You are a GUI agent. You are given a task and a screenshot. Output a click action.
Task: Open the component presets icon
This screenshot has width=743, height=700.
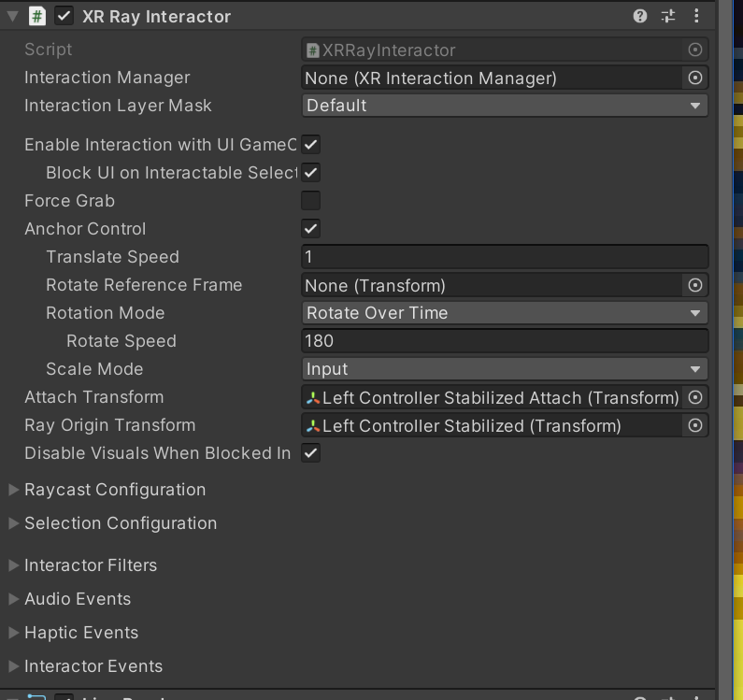[668, 16]
